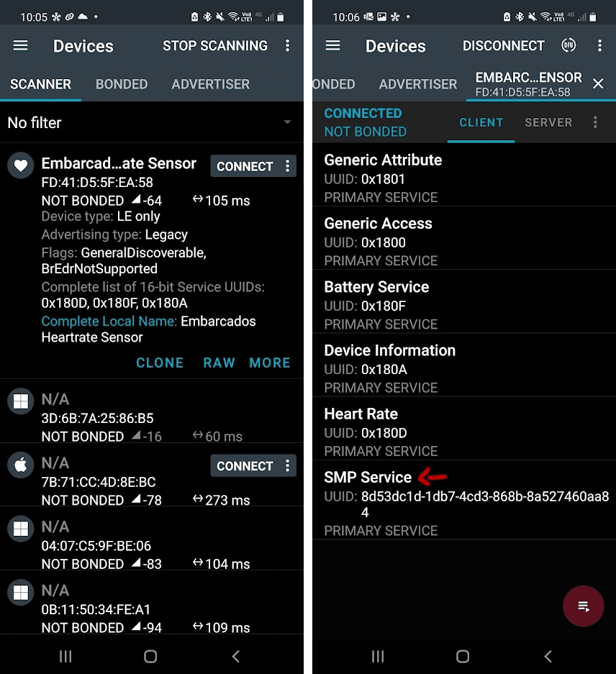Tap Android back button on scanner screen

pos(236,656)
